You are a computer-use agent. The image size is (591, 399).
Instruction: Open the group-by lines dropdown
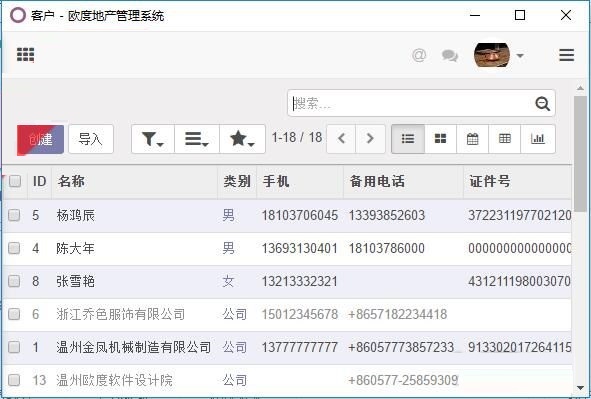197,139
